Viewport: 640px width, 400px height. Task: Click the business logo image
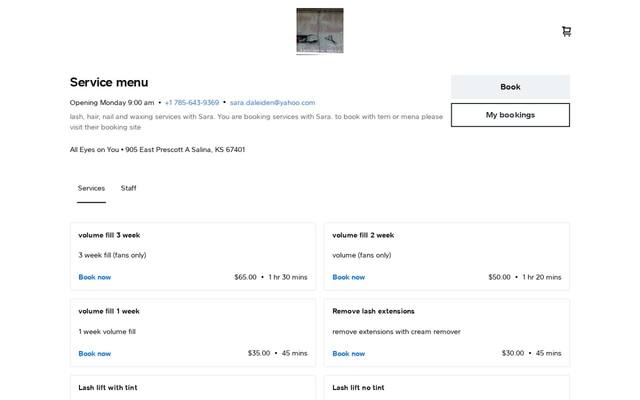(320, 31)
